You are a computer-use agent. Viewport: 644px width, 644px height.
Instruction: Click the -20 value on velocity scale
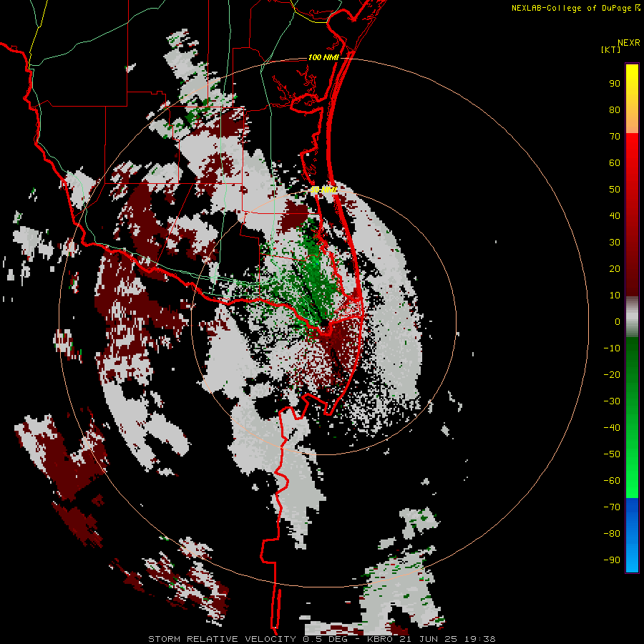coord(612,374)
